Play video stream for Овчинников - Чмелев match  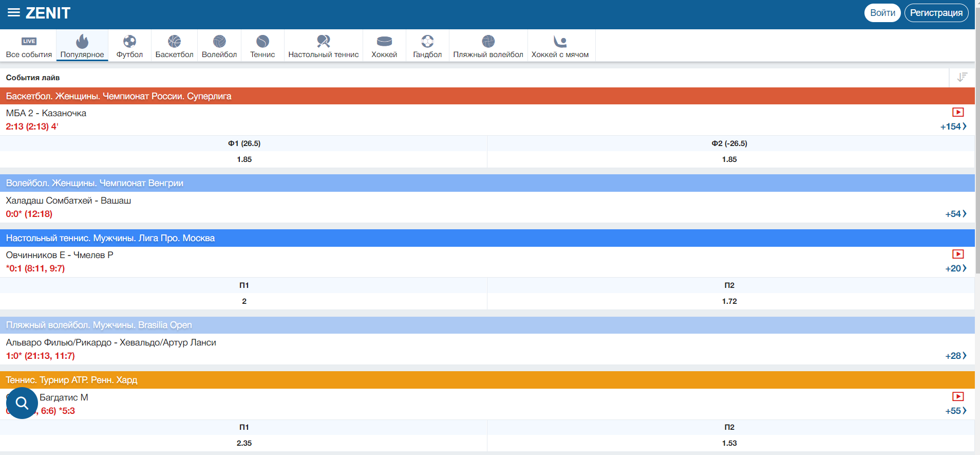pos(957,254)
